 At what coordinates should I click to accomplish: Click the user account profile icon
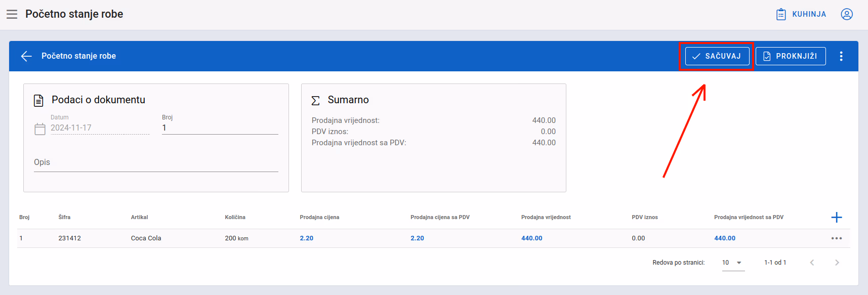[847, 14]
